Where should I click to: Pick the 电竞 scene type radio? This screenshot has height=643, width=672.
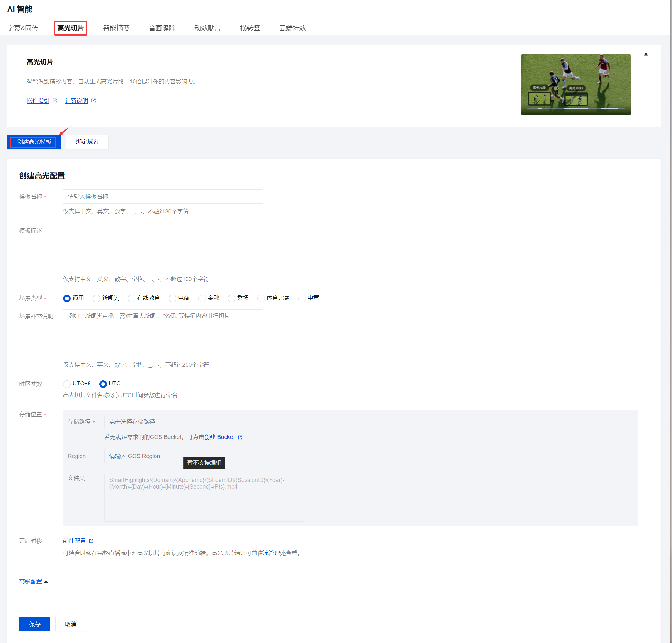302,298
